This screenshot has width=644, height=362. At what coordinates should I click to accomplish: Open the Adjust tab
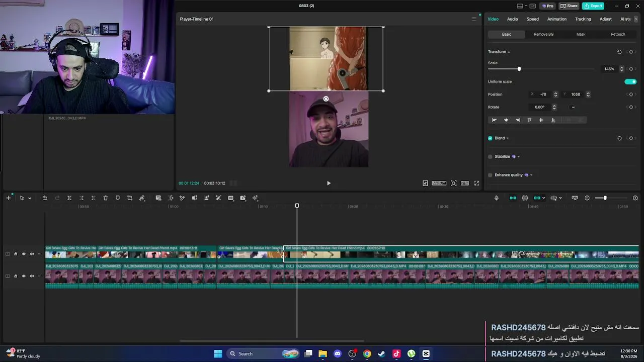(x=606, y=19)
